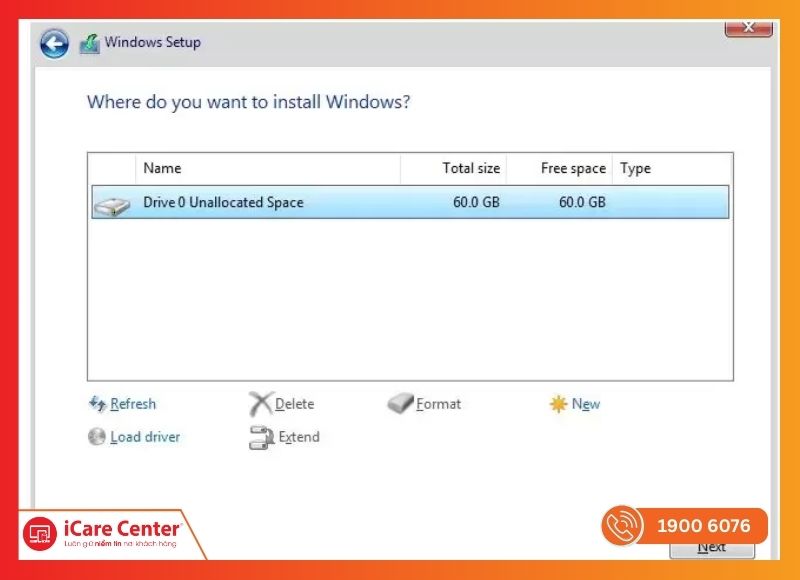This screenshot has width=800, height=580.
Task: Click the Windows Setup title icon
Action: [x=90, y=43]
